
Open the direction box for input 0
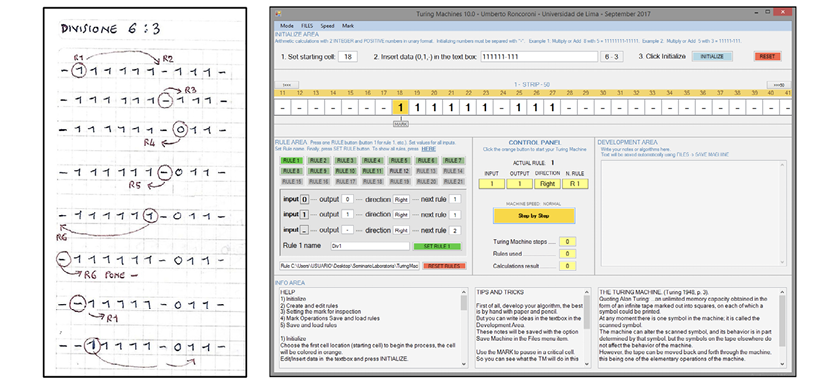(401, 199)
